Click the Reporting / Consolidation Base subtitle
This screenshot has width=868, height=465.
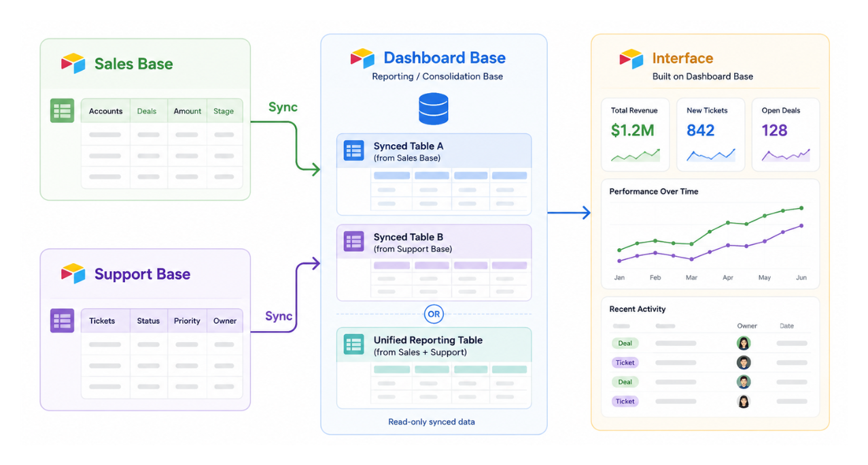(438, 76)
